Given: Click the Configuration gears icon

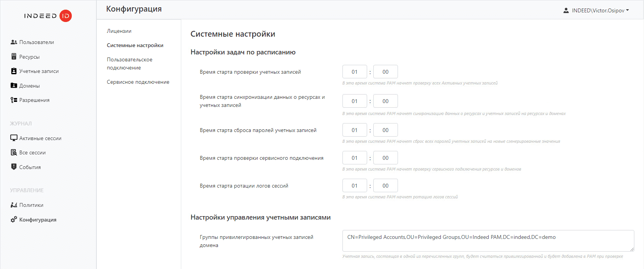Looking at the screenshot, I should click(14, 220).
